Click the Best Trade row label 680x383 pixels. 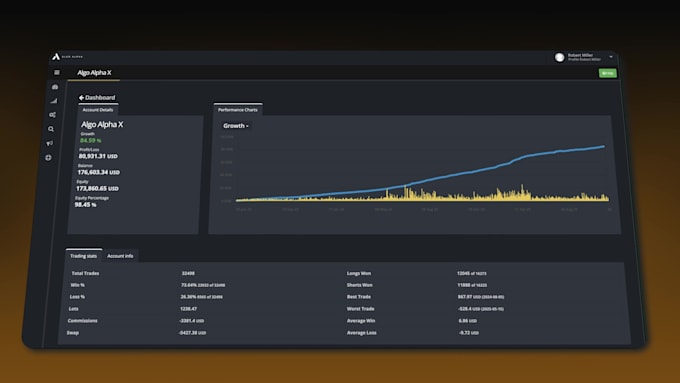pyautogui.click(x=359, y=297)
